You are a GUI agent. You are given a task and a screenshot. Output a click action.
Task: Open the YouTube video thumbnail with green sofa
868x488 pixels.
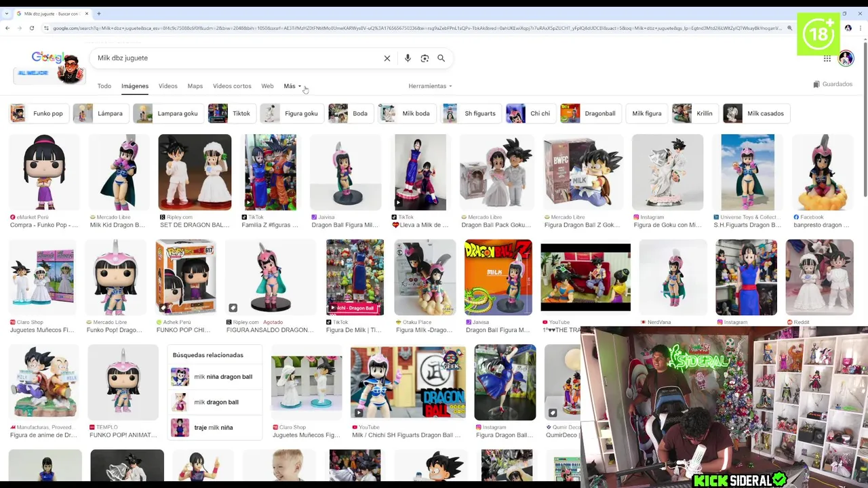[x=585, y=277]
